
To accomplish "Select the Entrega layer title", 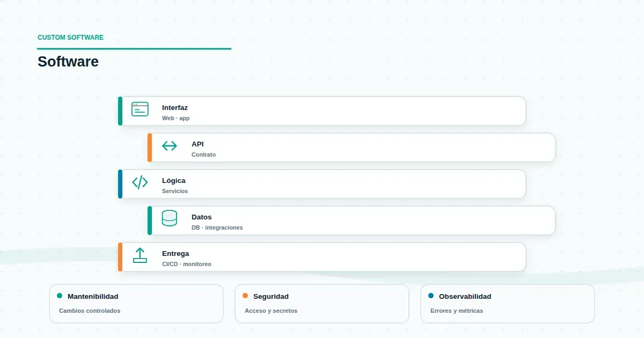I will [175, 254].
